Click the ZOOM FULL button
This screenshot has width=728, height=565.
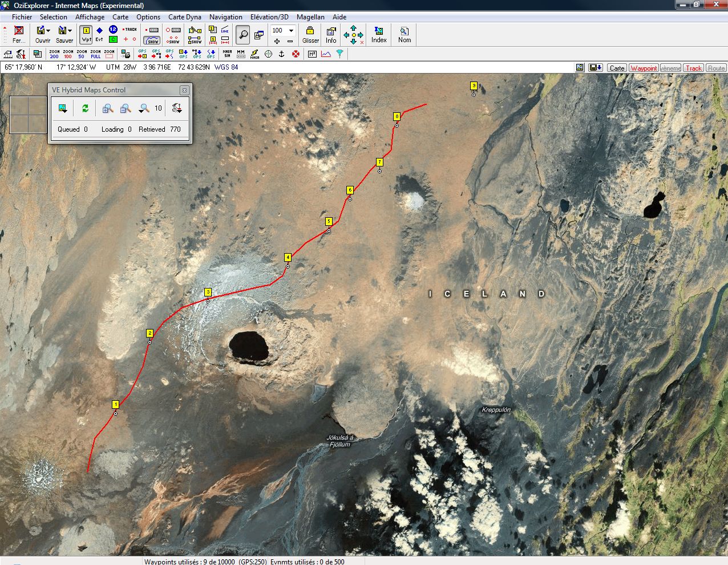click(95, 54)
